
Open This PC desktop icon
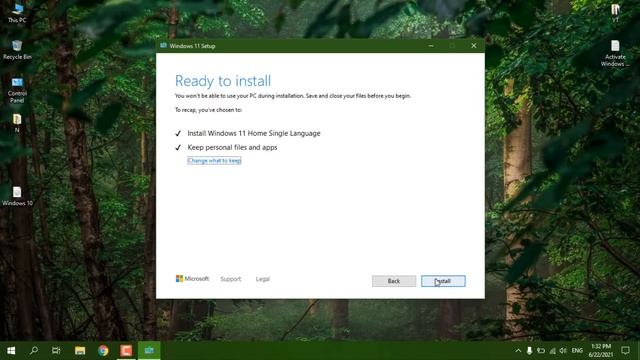pyautogui.click(x=17, y=13)
